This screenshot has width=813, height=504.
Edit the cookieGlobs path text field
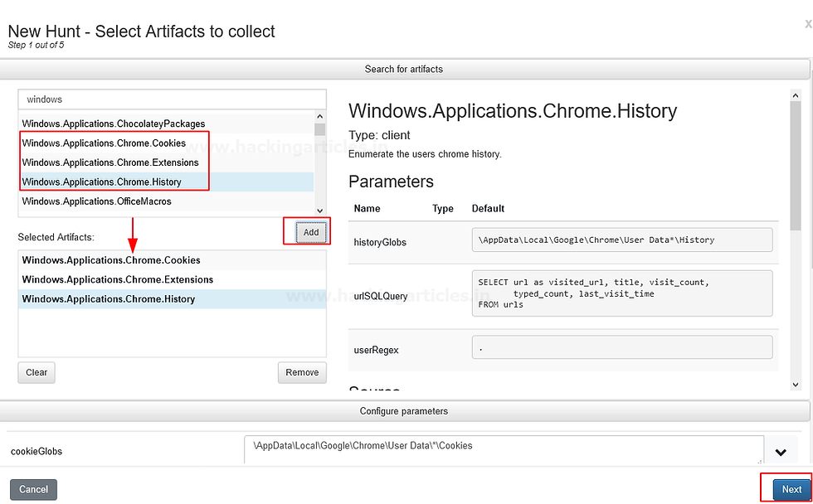[504, 449]
